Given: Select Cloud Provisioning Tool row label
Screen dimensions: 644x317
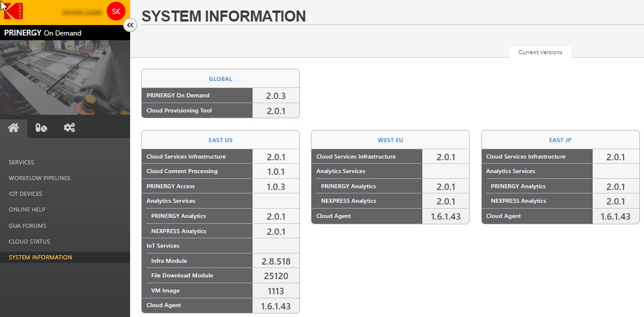Looking at the screenshot, I should 179,110.
